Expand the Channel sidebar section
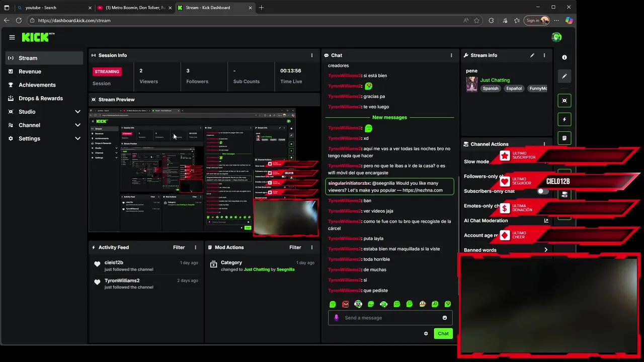Viewport: 644px width, 362px height. [x=77, y=125]
